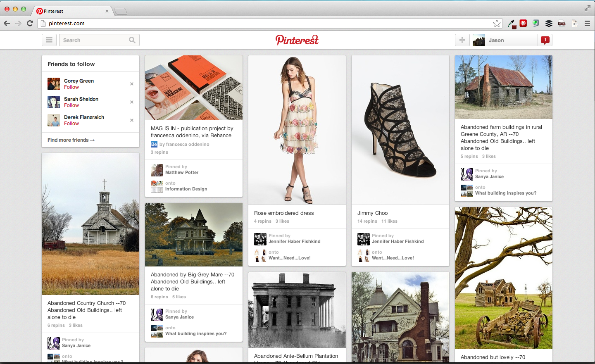Click 5 likes on Big Grey Mare pin

pos(179,297)
